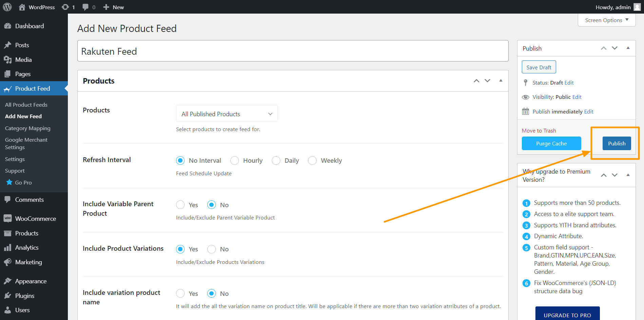The width and height of the screenshot is (644, 320).
Task: Set Include Product Variations to No
Action: coord(211,249)
